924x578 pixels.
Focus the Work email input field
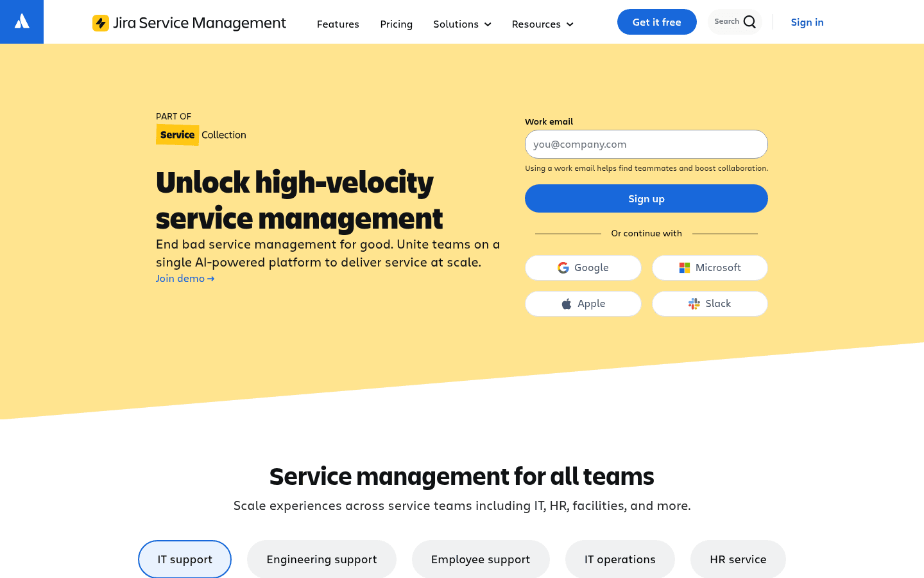click(646, 144)
